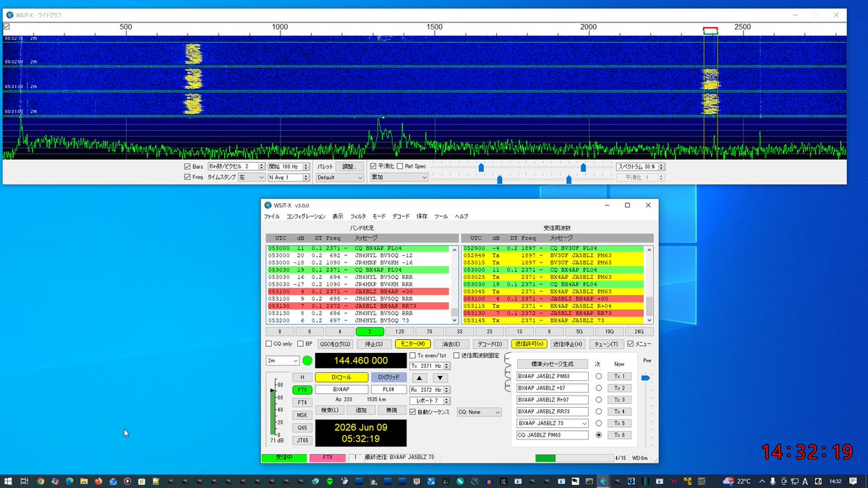
Task: Open the ヘルプ menu
Action: tap(461, 216)
